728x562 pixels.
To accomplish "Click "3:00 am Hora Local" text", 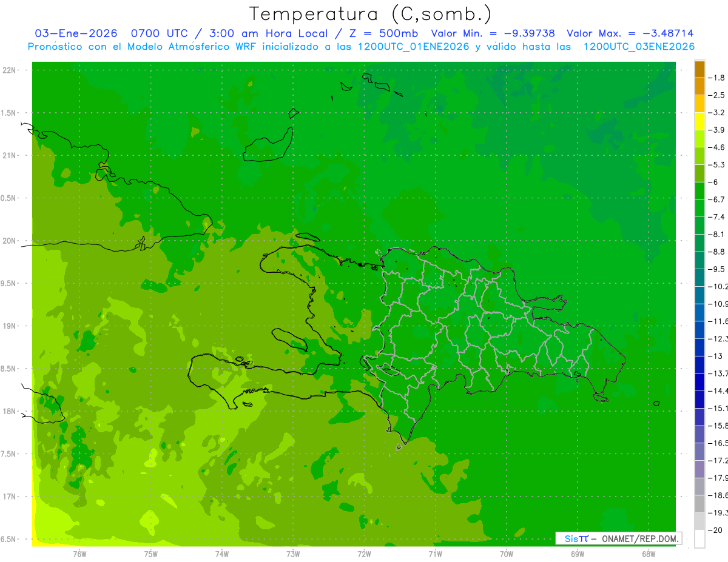I will pyautogui.click(x=269, y=33).
